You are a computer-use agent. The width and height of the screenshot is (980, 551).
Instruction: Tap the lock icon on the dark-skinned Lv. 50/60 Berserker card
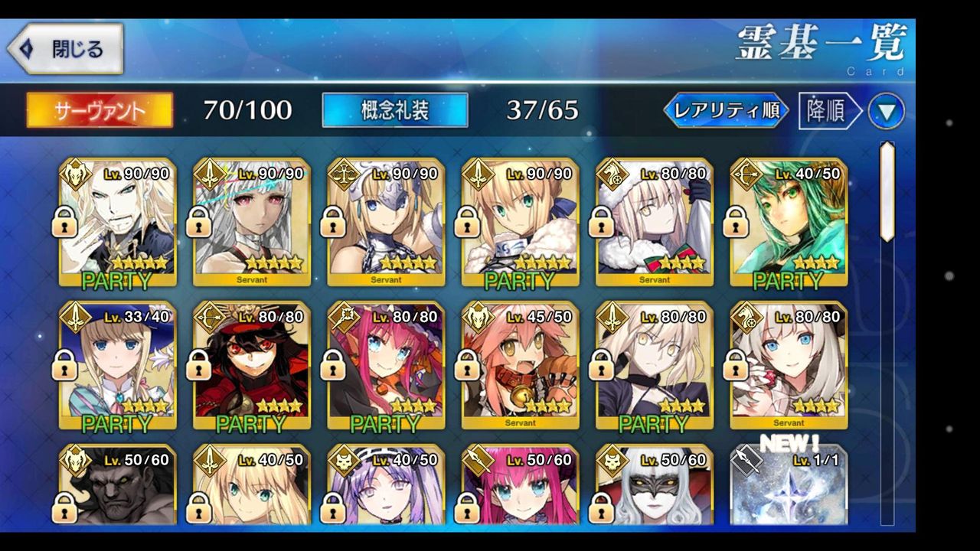coord(64,507)
